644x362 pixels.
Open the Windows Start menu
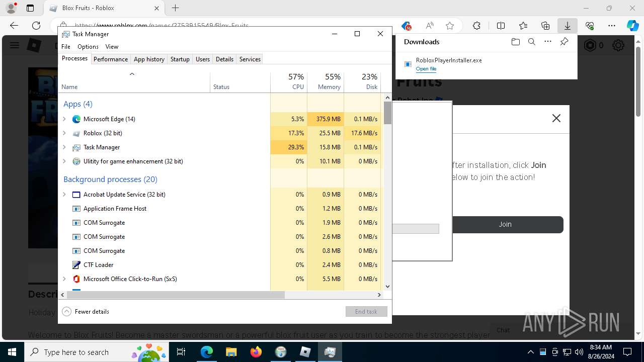coord(12,352)
